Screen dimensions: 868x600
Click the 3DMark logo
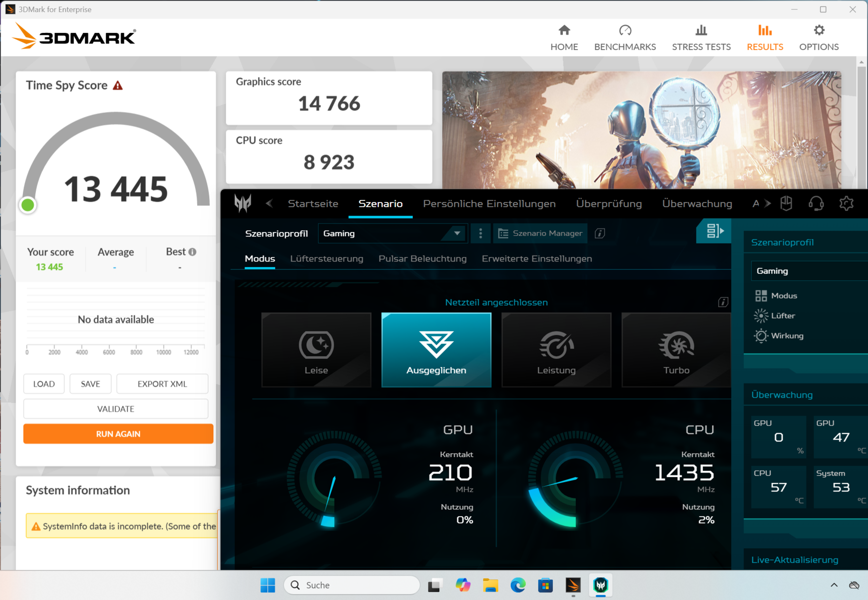[74, 36]
